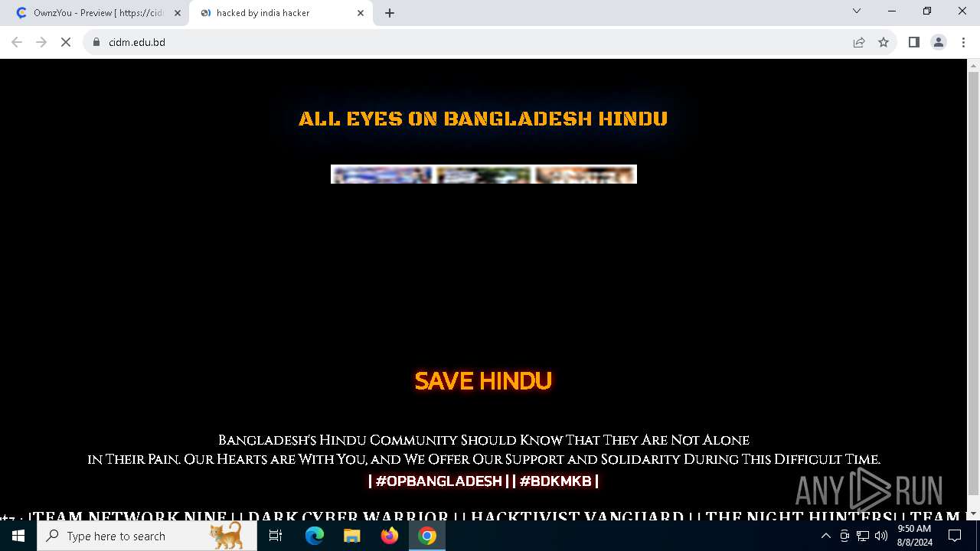This screenshot has height=551, width=980.
Task: Click the #BDKMKB hashtag text
Action: click(556, 481)
